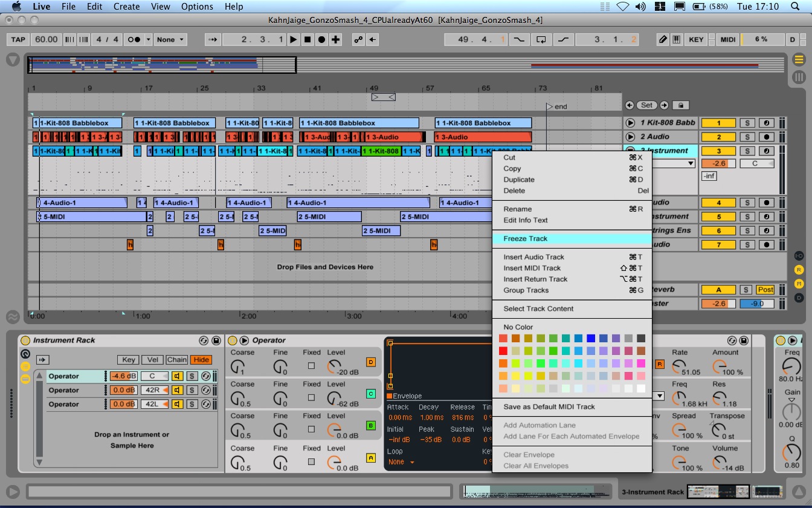Click the Stop button in the transport

click(308, 40)
